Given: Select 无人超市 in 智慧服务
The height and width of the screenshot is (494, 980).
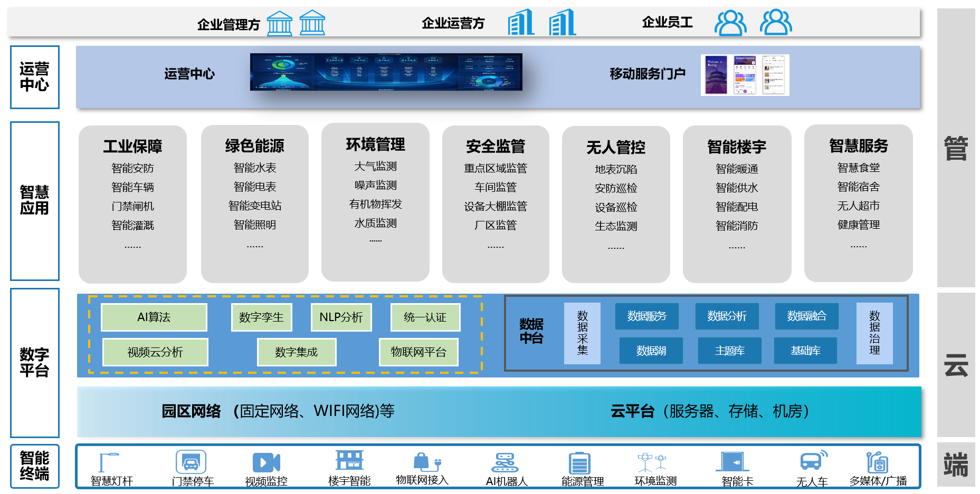Looking at the screenshot, I should (859, 206).
